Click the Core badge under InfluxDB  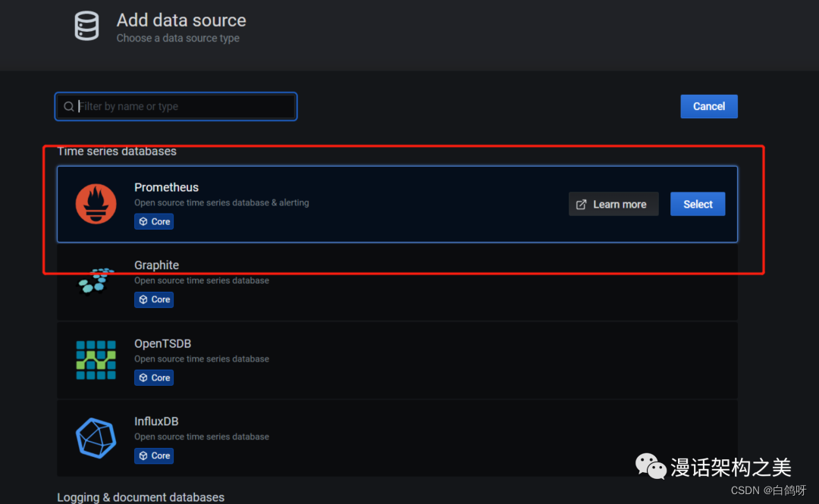pos(154,455)
